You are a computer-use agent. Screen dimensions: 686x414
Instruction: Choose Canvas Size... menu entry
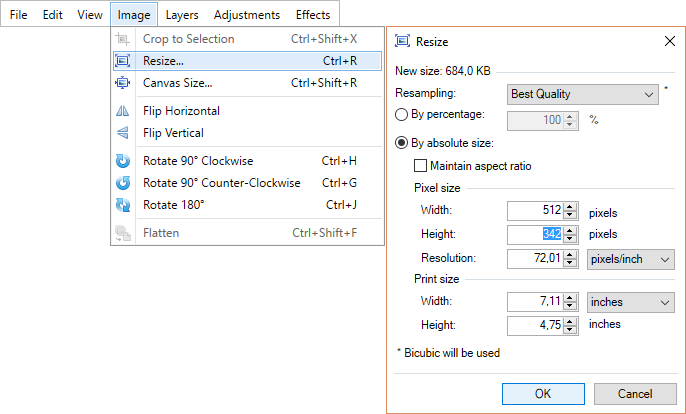pos(248,83)
